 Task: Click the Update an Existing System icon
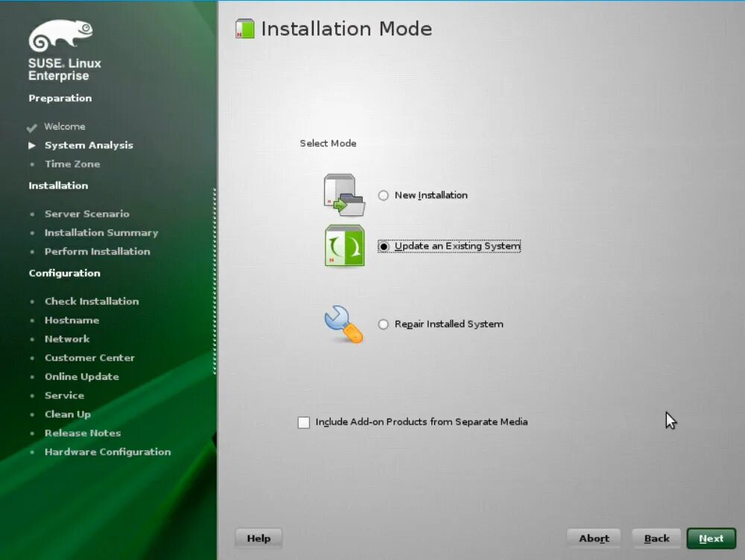(x=344, y=246)
